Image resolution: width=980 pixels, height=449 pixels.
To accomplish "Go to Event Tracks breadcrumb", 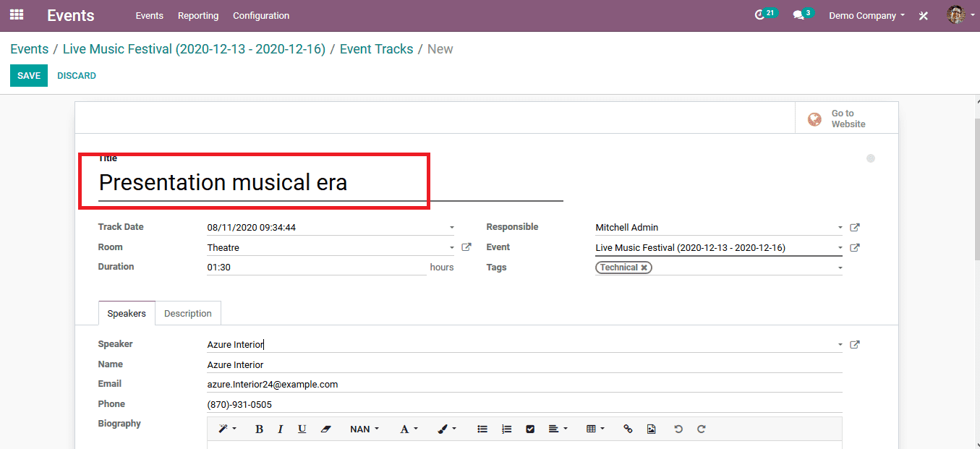I will click(377, 49).
